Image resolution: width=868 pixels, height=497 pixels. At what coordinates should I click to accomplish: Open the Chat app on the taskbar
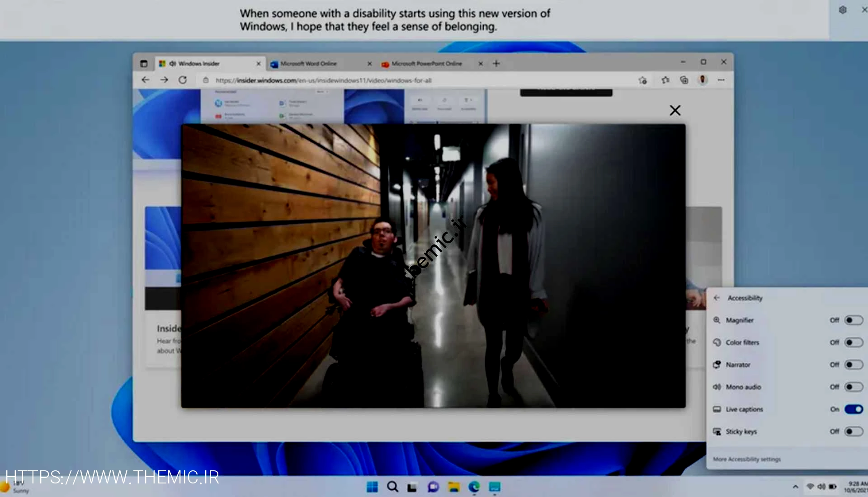pos(433,487)
